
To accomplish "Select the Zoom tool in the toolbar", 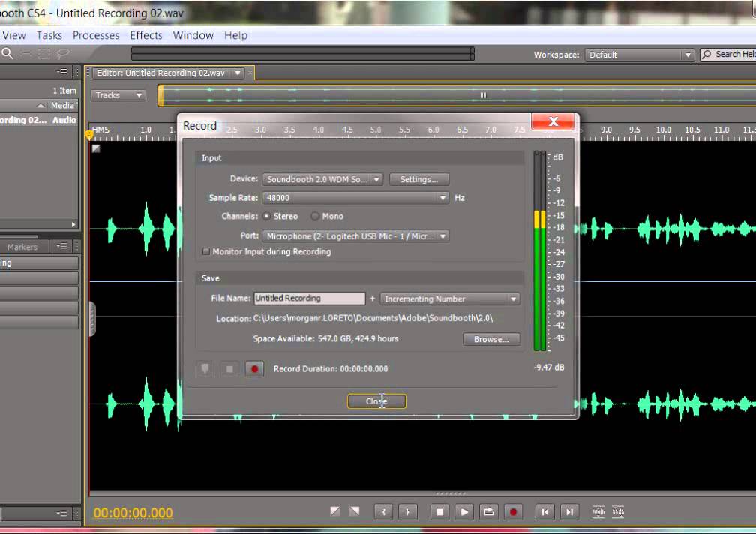I will click(7, 54).
